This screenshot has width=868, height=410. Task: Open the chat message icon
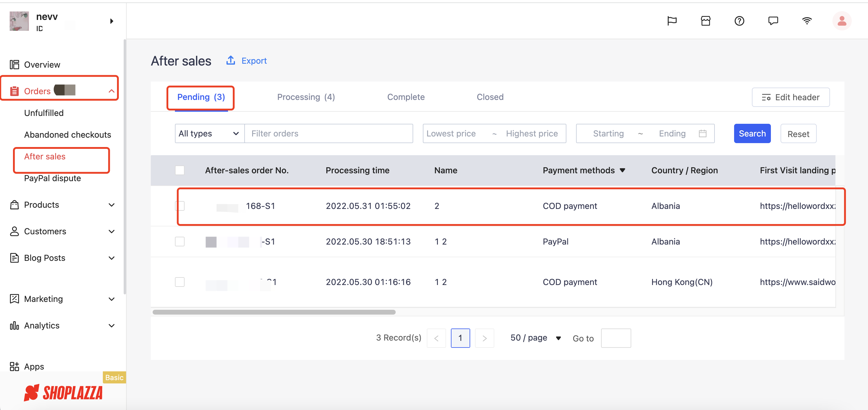(x=773, y=21)
